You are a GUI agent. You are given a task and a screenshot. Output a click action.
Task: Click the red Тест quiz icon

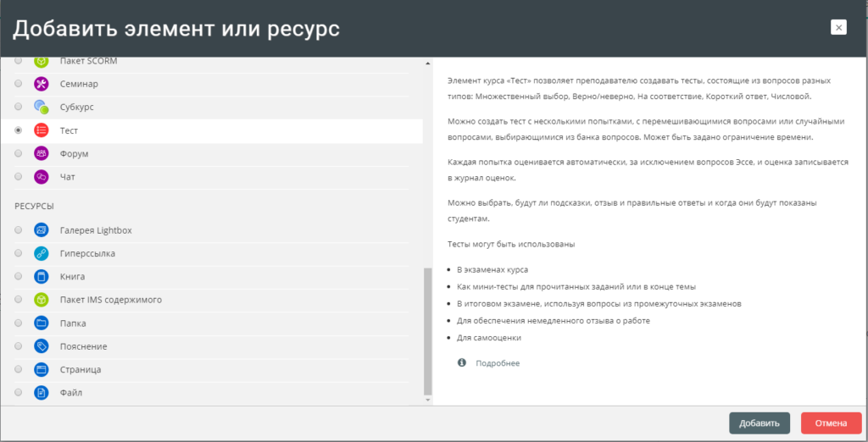[42, 130]
